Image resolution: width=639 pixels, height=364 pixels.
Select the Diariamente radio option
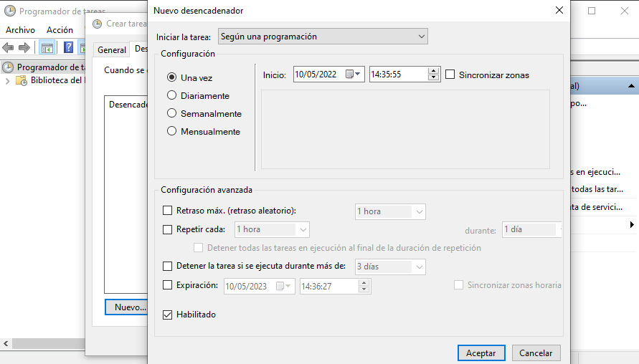(x=171, y=95)
